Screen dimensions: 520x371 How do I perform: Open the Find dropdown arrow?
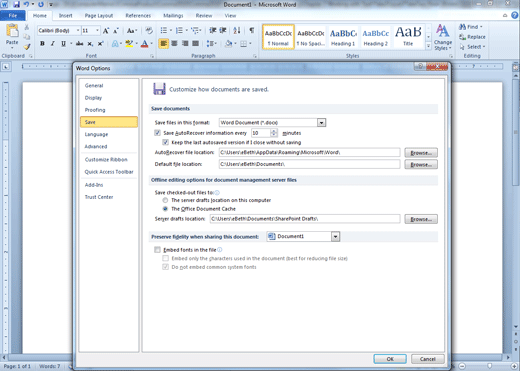coord(481,27)
